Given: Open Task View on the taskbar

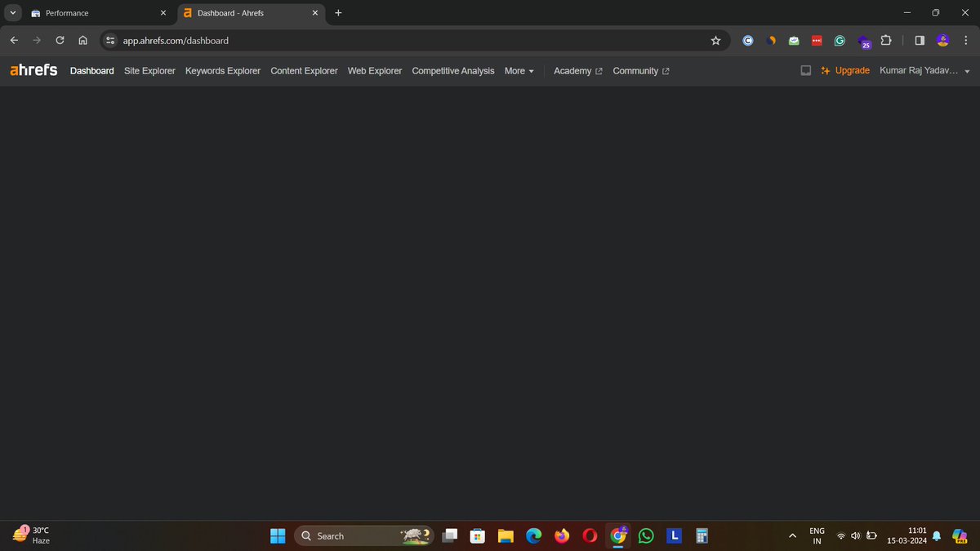Looking at the screenshot, I should [449, 535].
